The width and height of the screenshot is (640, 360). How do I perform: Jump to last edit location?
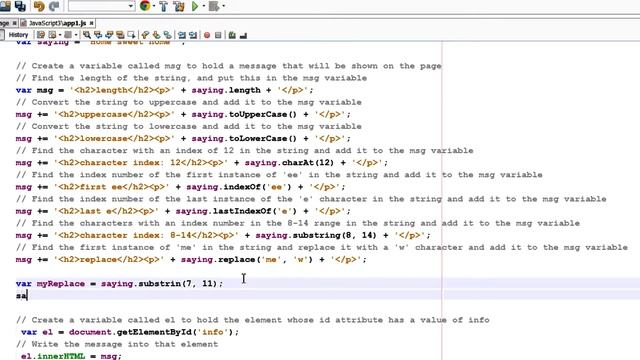click(x=41, y=35)
